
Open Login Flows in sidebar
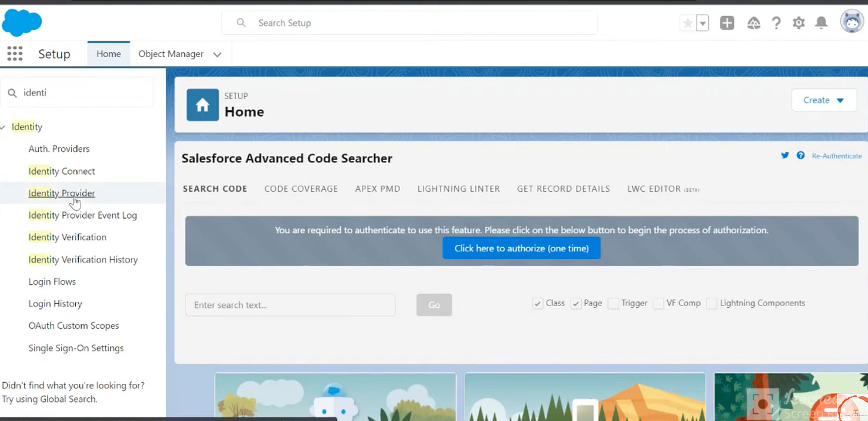[x=52, y=282]
